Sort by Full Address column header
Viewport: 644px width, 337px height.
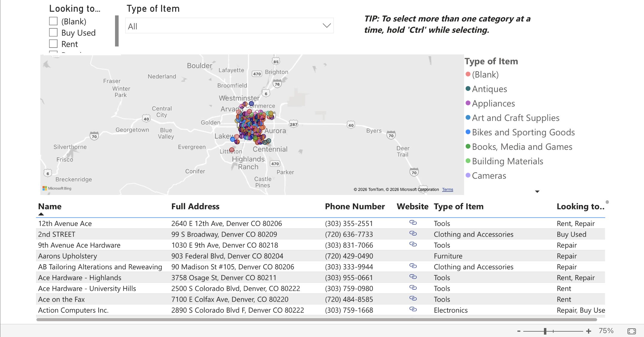(195, 207)
